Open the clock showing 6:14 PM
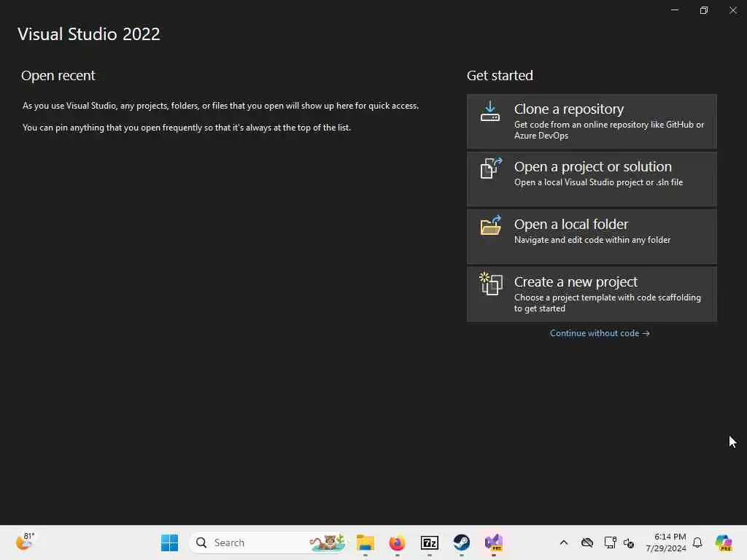This screenshot has width=747, height=560. coord(665,542)
